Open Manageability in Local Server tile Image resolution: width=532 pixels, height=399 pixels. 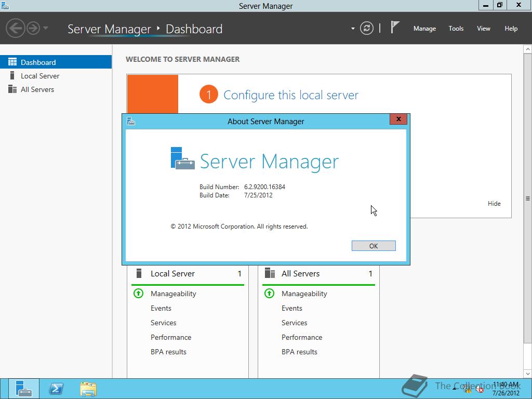click(174, 294)
